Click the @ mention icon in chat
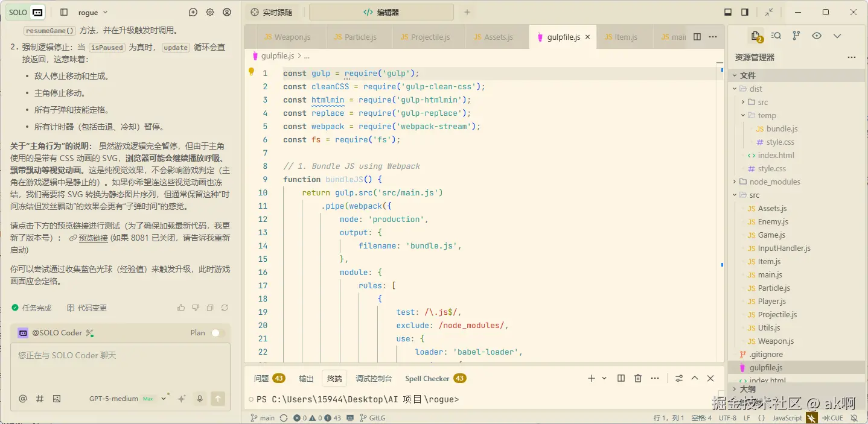 tap(23, 399)
